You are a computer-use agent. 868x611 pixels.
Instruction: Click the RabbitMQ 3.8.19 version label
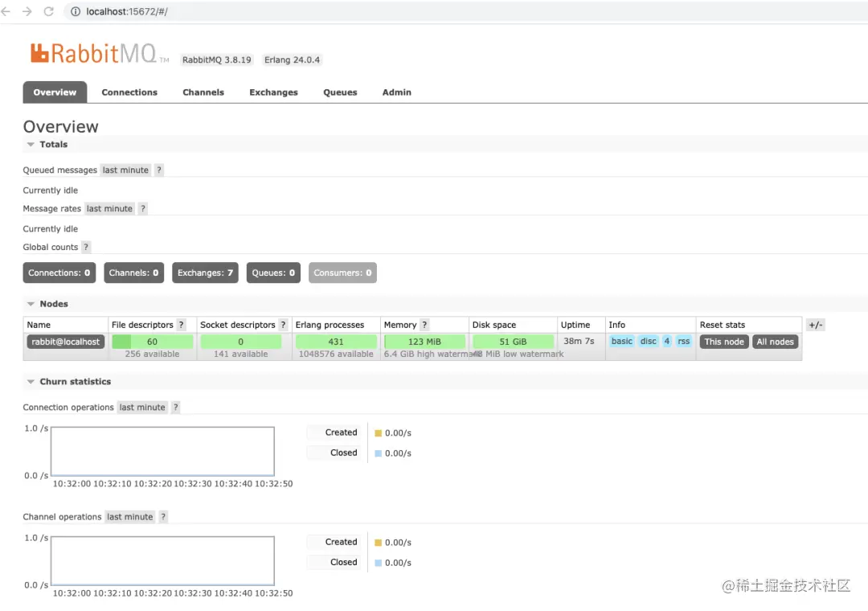tap(216, 59)
